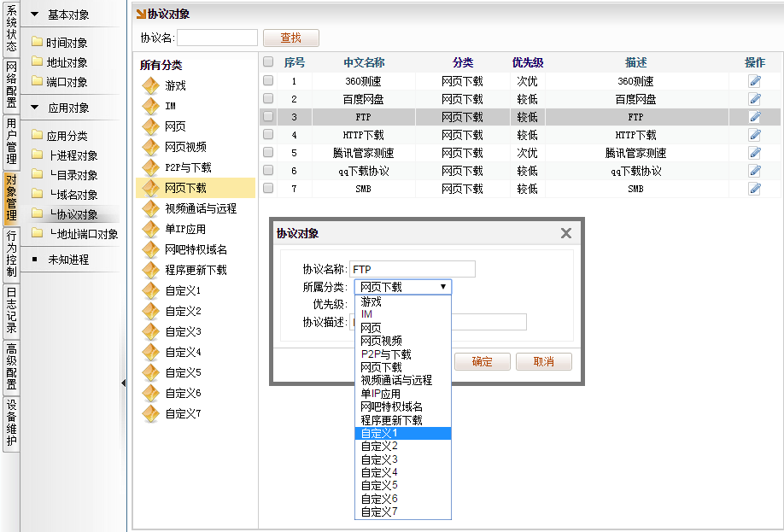Click the 取消 button in dialog
The width and height of the screenshot is (784, 532).
click(x=543, y=361)
